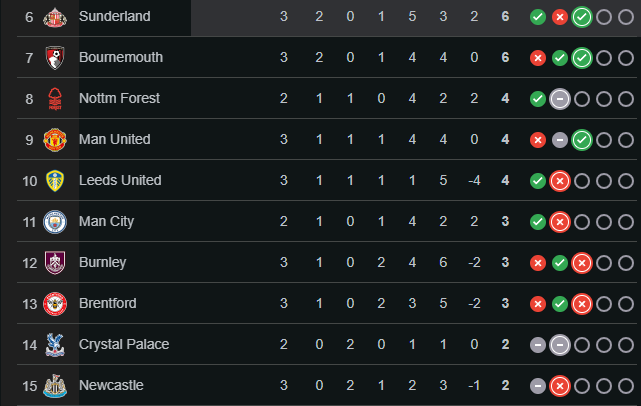Open the Man City team name
Viewport: 641px width, 406px height.
107,221
